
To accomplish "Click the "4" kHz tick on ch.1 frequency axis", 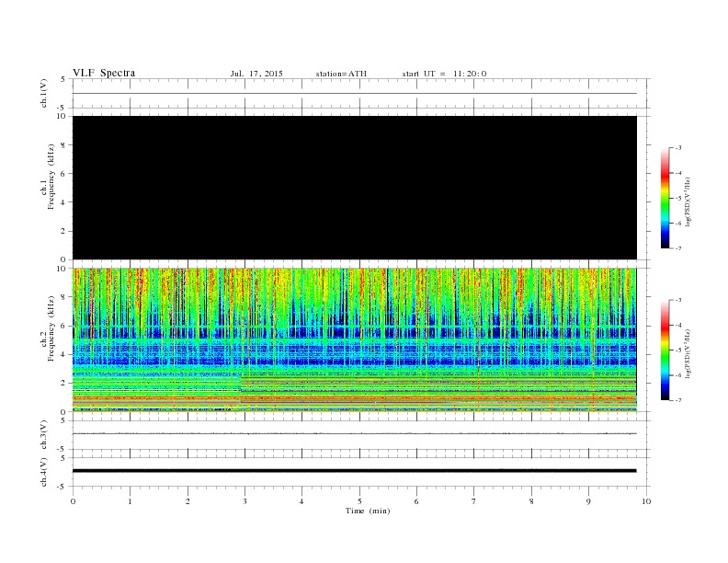I will pos(63,202).
